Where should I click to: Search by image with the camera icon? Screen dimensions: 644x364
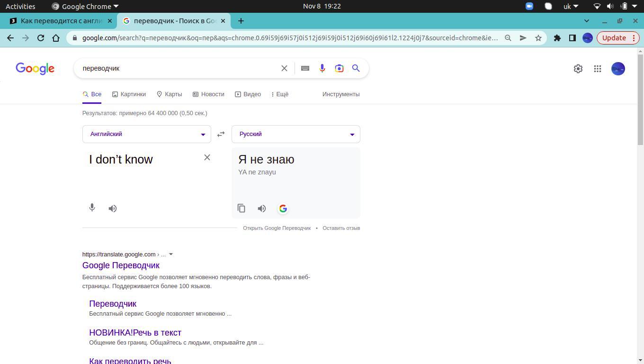(339, 68)
